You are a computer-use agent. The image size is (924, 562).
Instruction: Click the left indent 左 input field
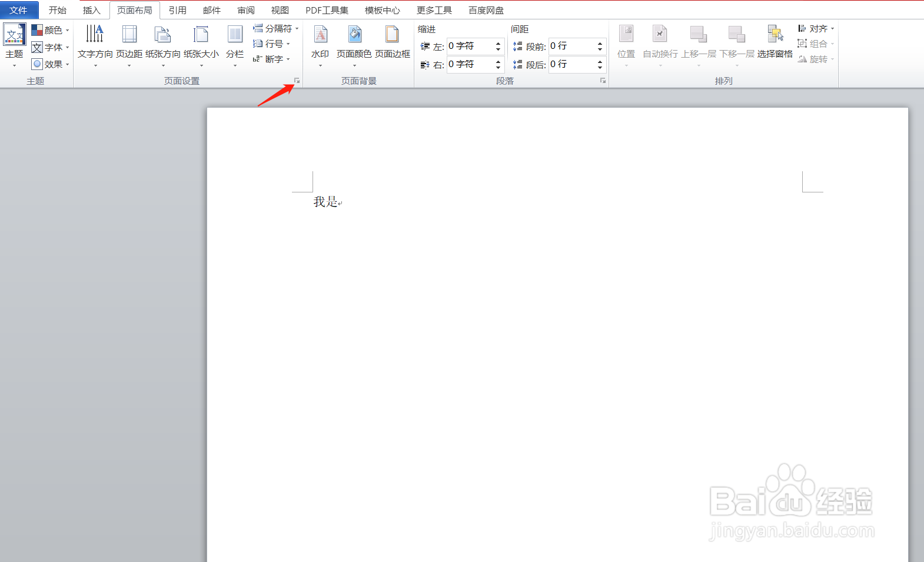click(x=470, y=46)
